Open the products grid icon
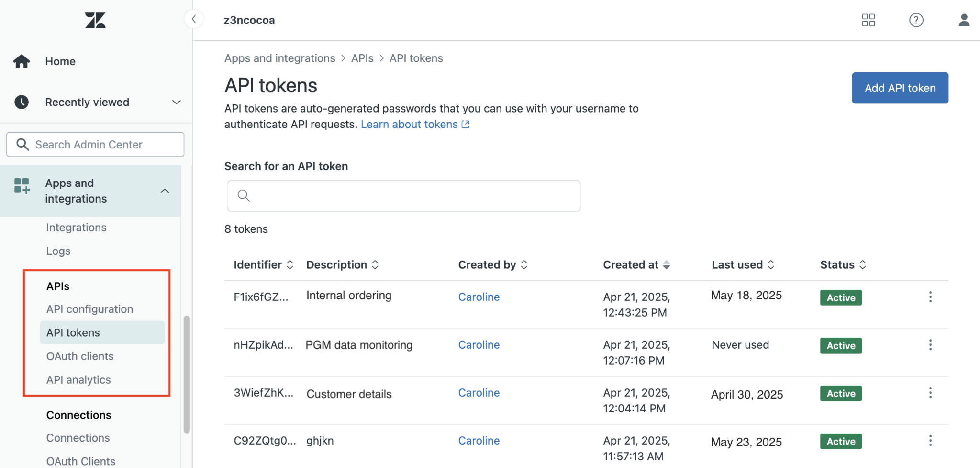This screenshot has width=980, height=468. click(x=868, y=20)
